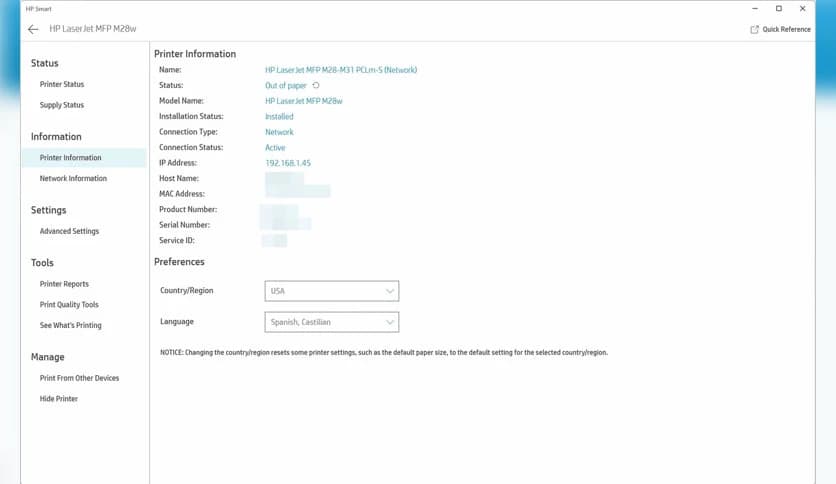
Task: Click the Country/Region dropdown chevron arrow
Action: tap(390, 291)
